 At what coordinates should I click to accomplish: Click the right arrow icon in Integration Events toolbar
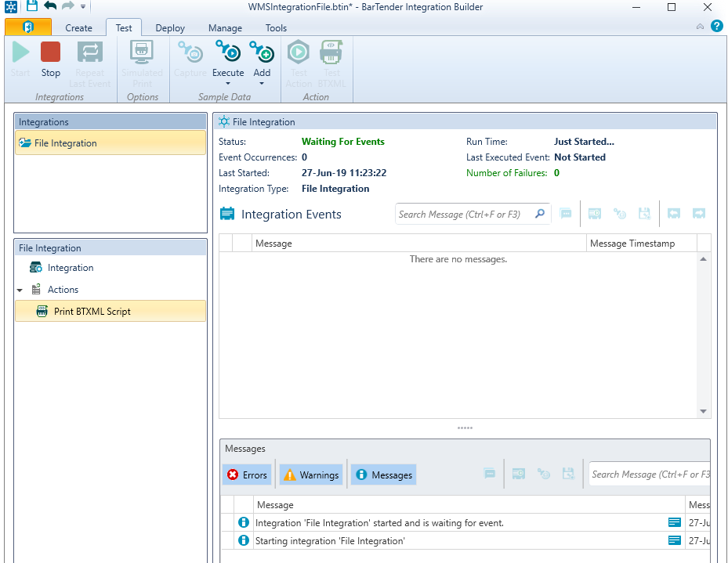click(x=699, y=214)
